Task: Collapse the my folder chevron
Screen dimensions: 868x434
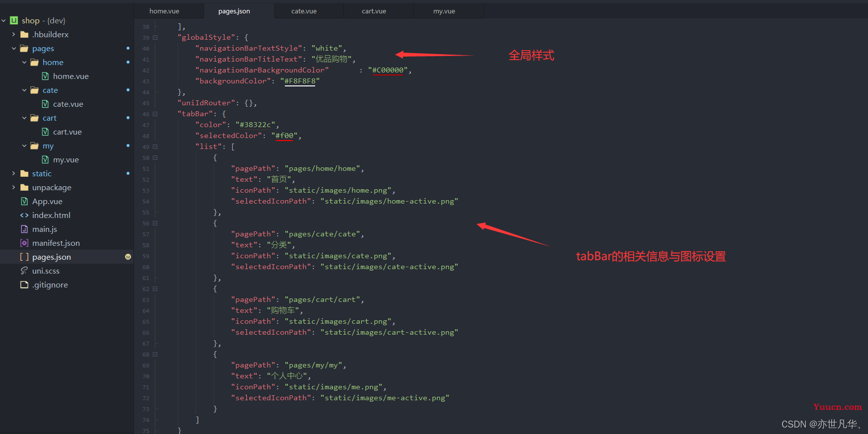Action: (24, 145)
